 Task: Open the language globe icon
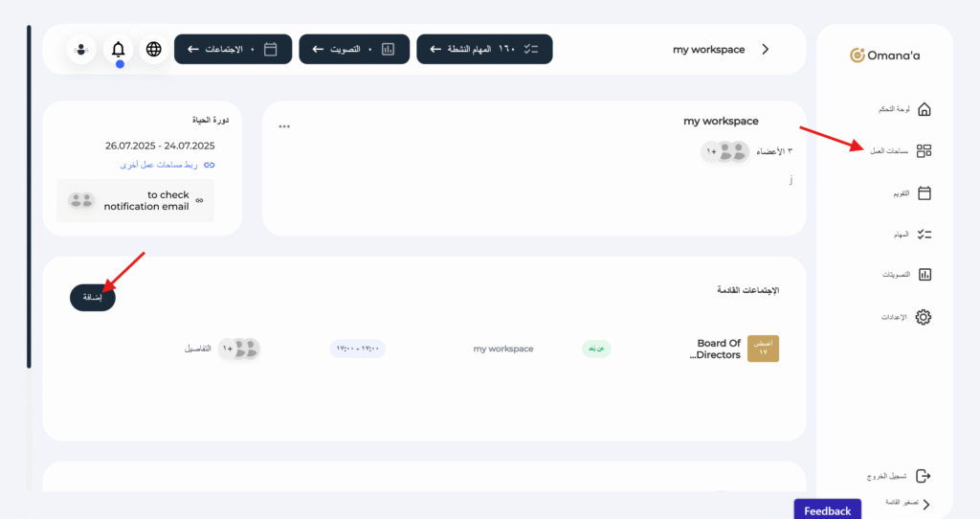pyautogui.click(x=154, y=49)
